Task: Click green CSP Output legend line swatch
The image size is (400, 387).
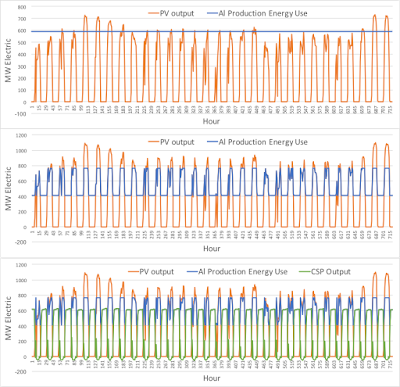Action: point(305,272)
